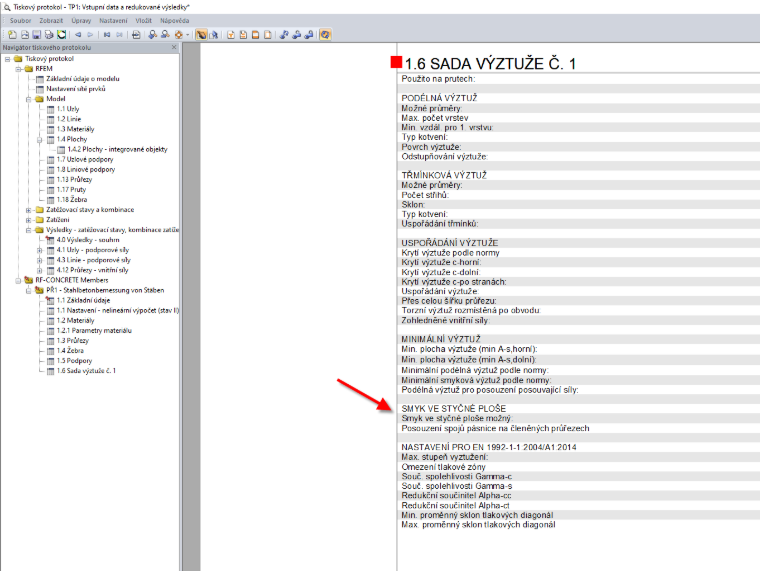Jump to last page icon
760x571 pixels.
click(x=120, y=34)
